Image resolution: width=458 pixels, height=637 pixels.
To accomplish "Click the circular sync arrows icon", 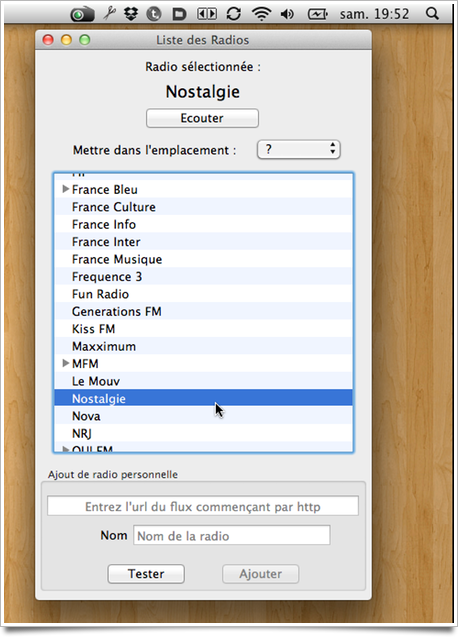I will [x=234, y=14].
